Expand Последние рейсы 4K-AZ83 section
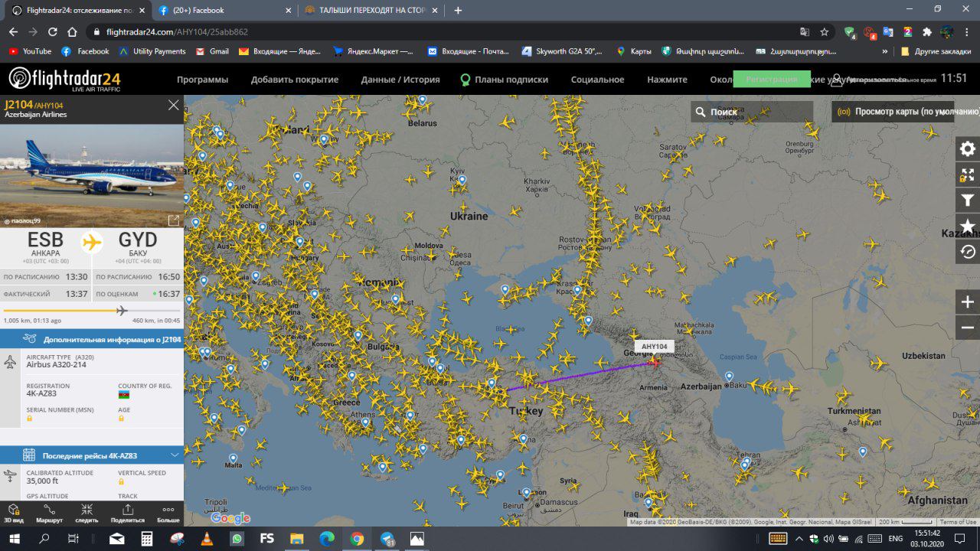 click(x=92, y=455)
